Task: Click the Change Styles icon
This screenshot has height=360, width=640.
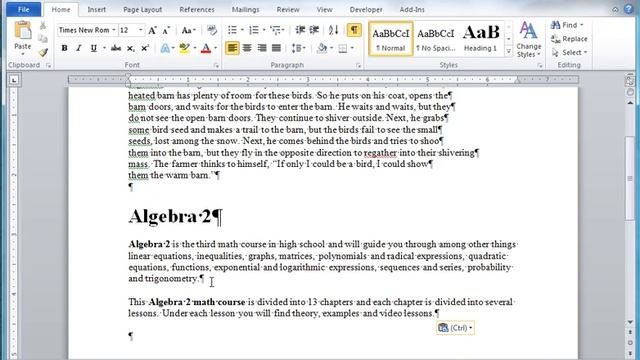Action: (x=529, y=40)
